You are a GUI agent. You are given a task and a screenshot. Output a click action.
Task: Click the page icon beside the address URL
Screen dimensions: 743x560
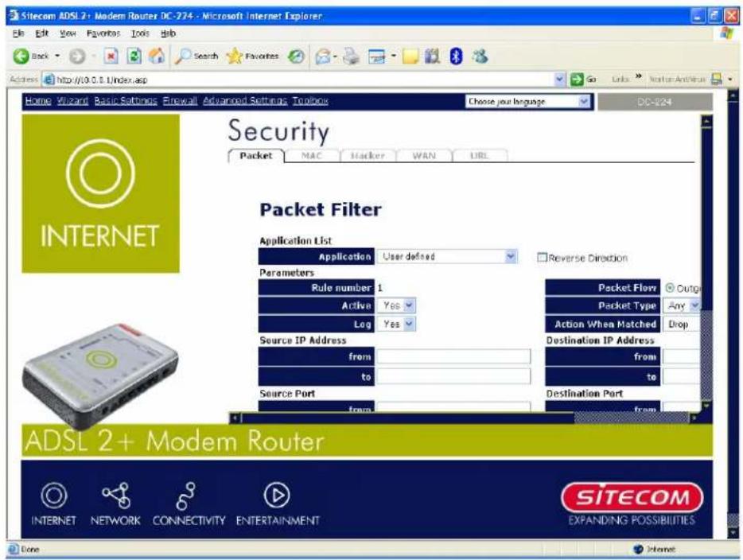(x=49, y=80)
